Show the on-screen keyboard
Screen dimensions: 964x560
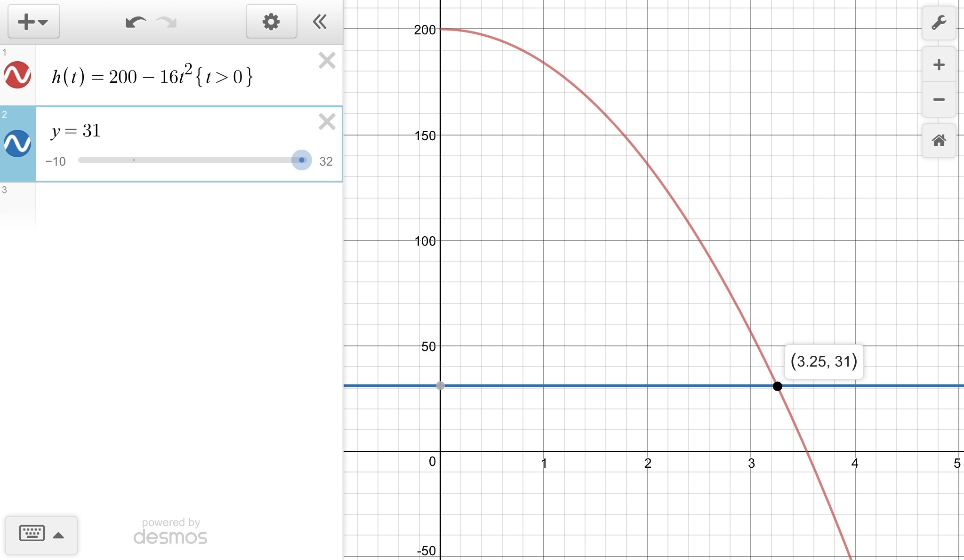point(32,534)
